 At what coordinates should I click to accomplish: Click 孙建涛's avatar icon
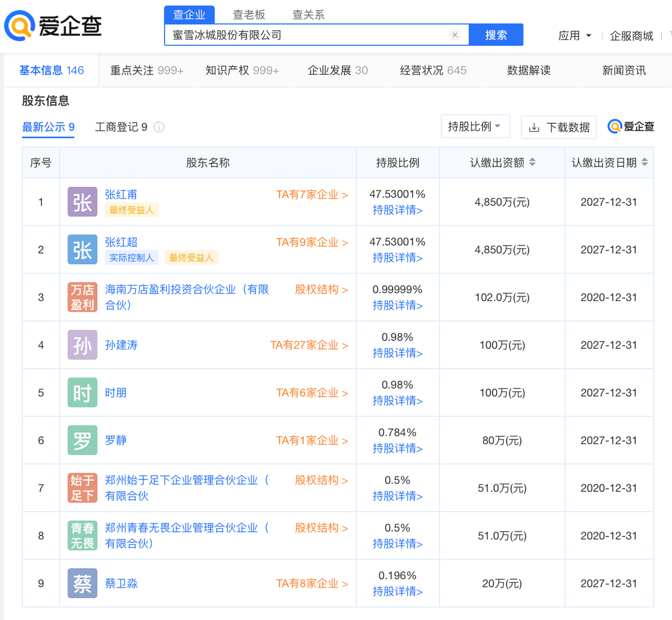click(x=82, y=345)
